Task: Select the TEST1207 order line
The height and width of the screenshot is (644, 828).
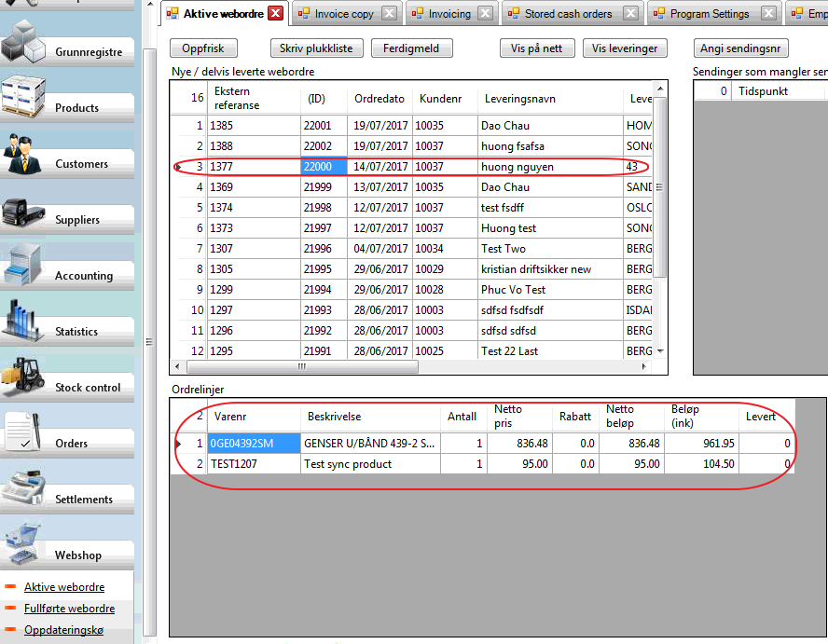Action: tap(482, 464)
